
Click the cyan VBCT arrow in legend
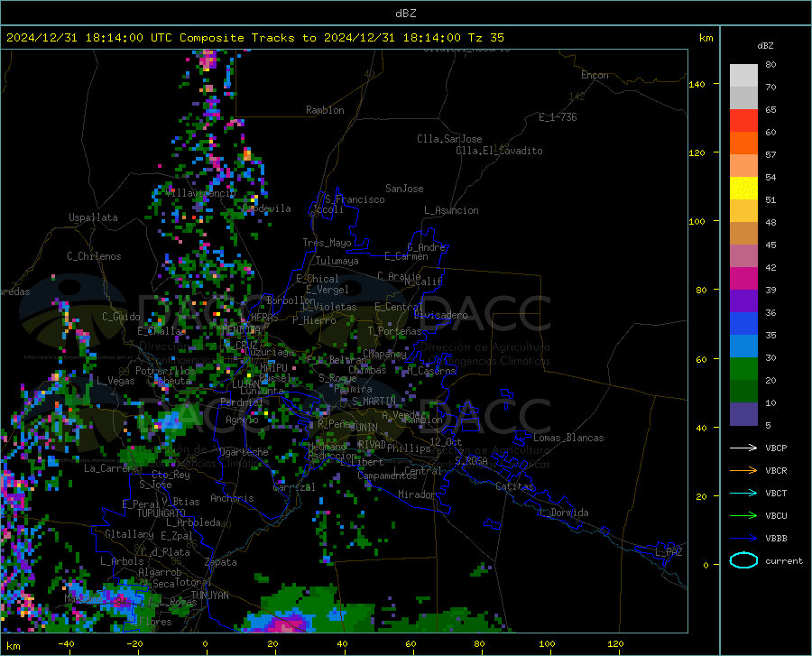(x=743, y=493)
